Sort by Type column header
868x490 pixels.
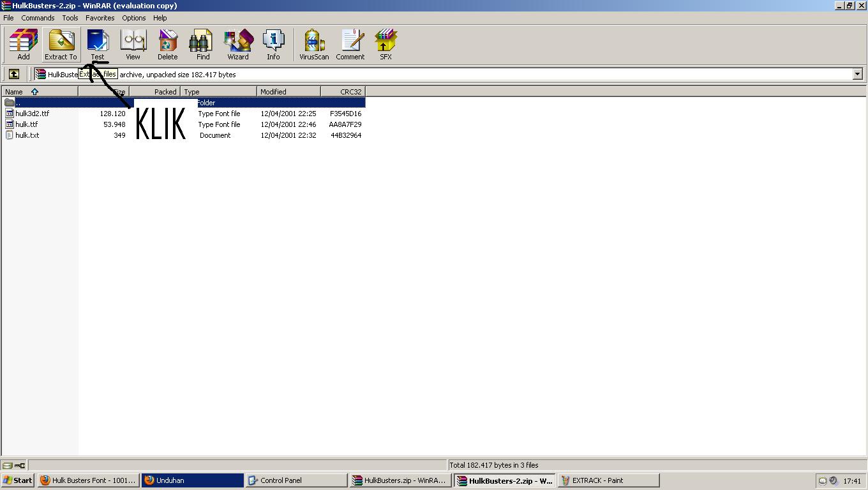tap(218, 92)
